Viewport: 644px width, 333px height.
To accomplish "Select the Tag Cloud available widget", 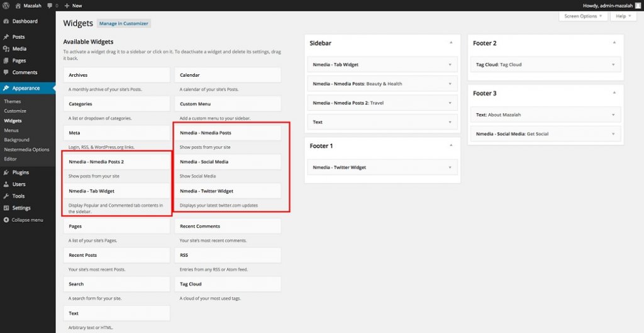I will click(x=228, y=284).
